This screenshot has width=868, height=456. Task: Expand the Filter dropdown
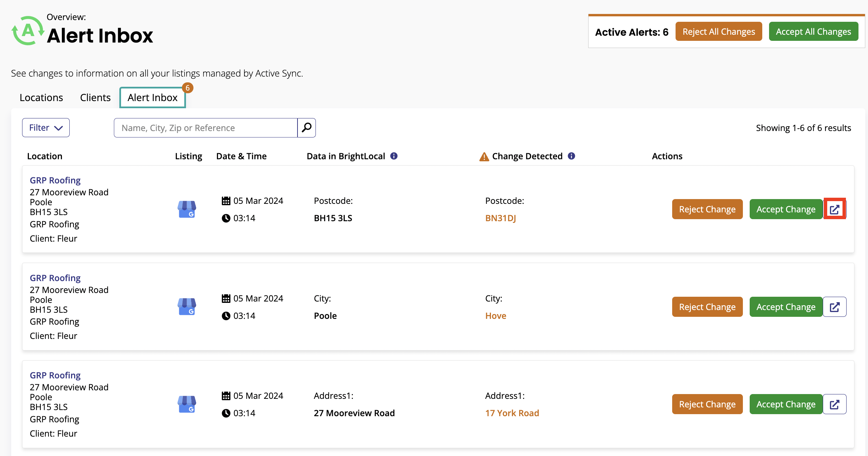coord(46,128)
